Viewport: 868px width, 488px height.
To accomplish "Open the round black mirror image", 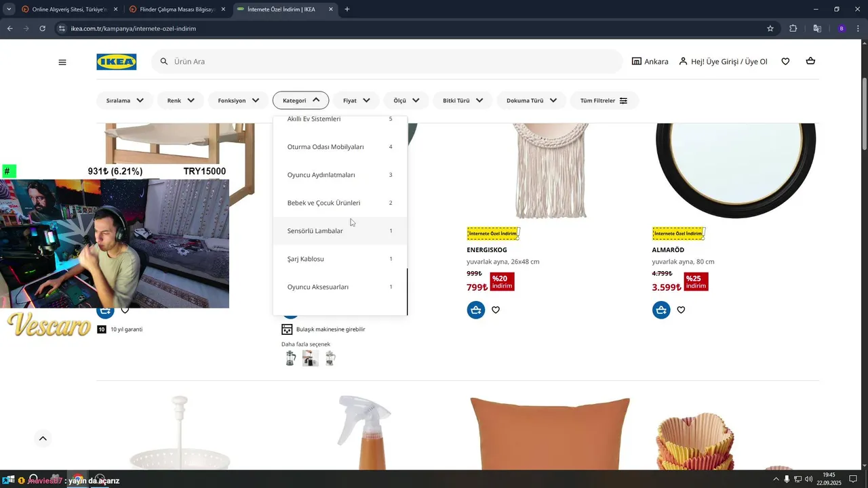I will pyautogui.click(x=735, y=169).
